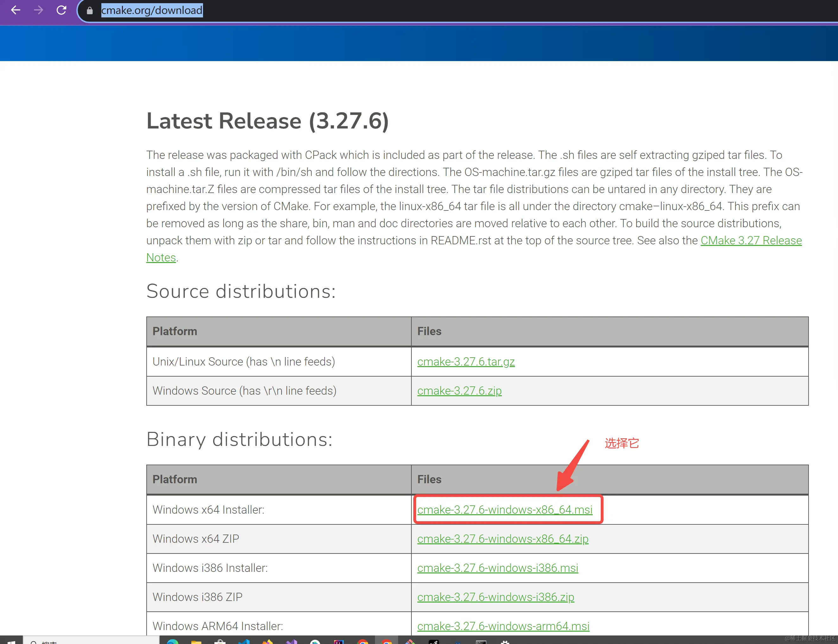Download cmake-3.27.6.tar.gz source file
Image resolution: width=838 pixels, height=644 pixels.
pos(466,361)
